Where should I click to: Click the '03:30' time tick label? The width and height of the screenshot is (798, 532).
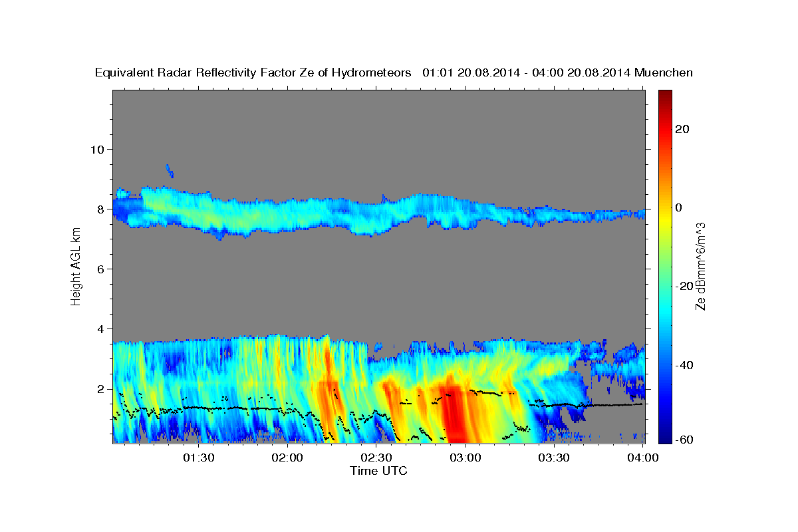coord(554,458)
